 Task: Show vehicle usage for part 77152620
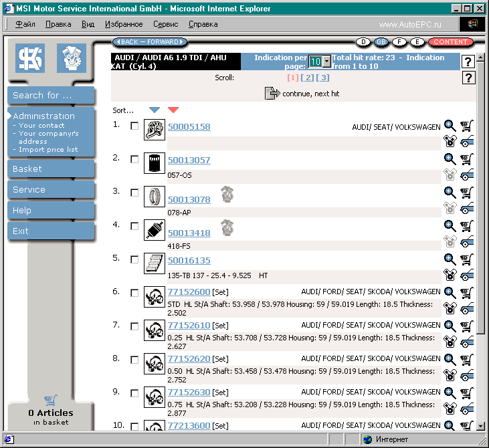(467, 375)
